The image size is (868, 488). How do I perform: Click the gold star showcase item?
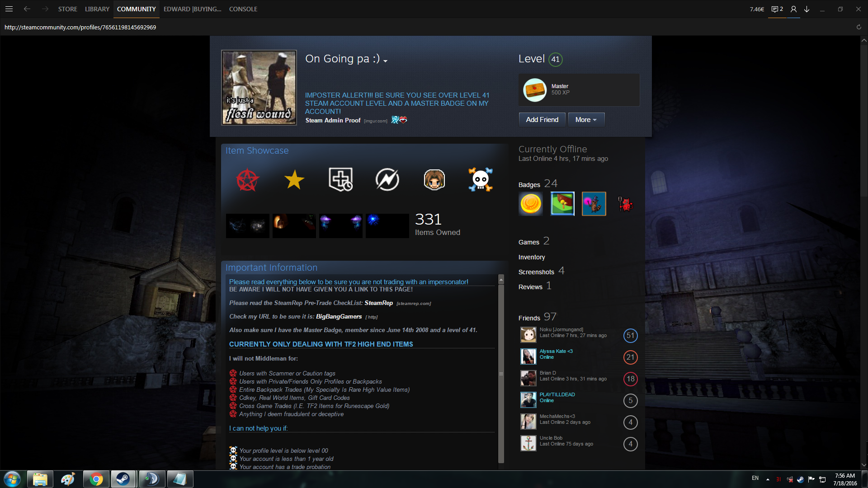point(294,180)
